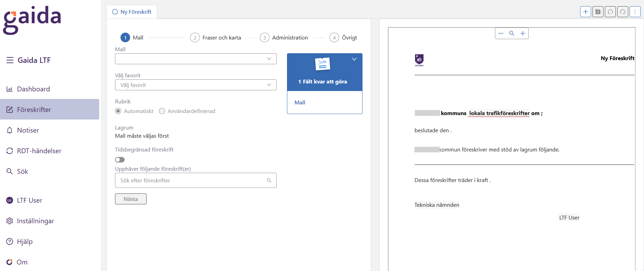Click the redo clockwise arrow icon

click(622, 12)
